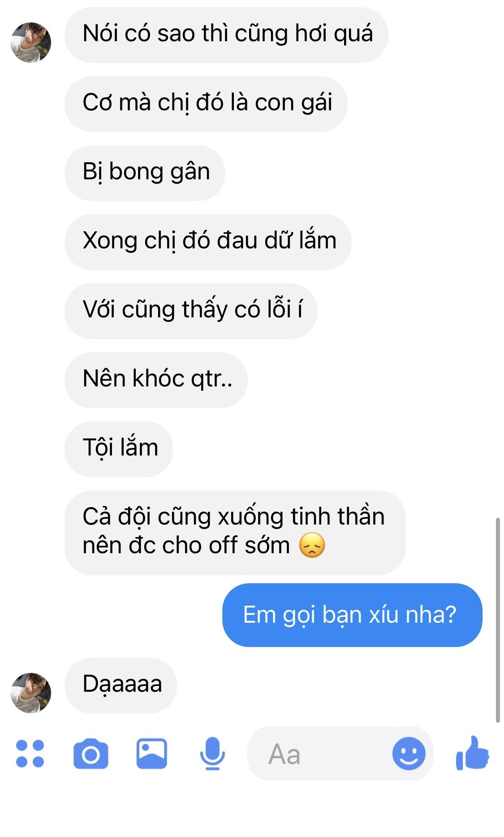Click the chat scrollbar handle
Viewport: 504px width, 837px height.
click(497, 620)
